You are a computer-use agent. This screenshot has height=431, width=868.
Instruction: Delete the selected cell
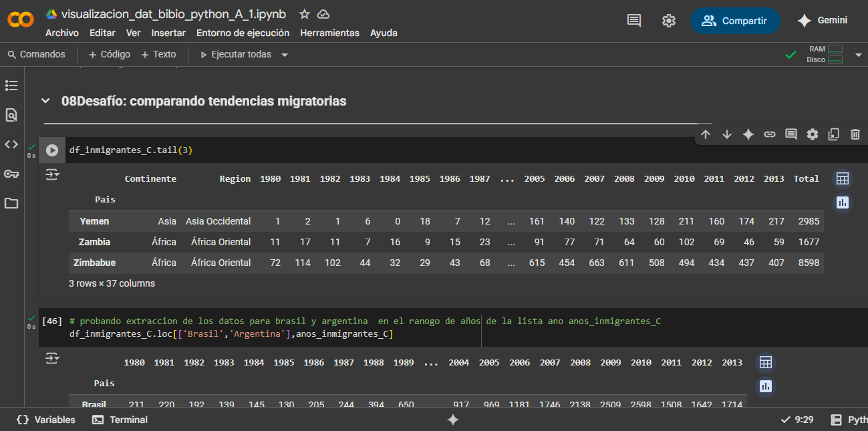[x=855, y=134]
